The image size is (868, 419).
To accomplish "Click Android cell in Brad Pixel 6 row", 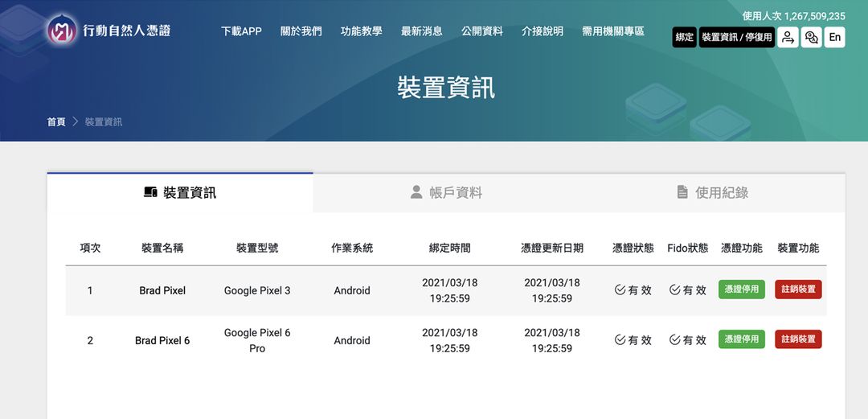I will tap(352, 340).
